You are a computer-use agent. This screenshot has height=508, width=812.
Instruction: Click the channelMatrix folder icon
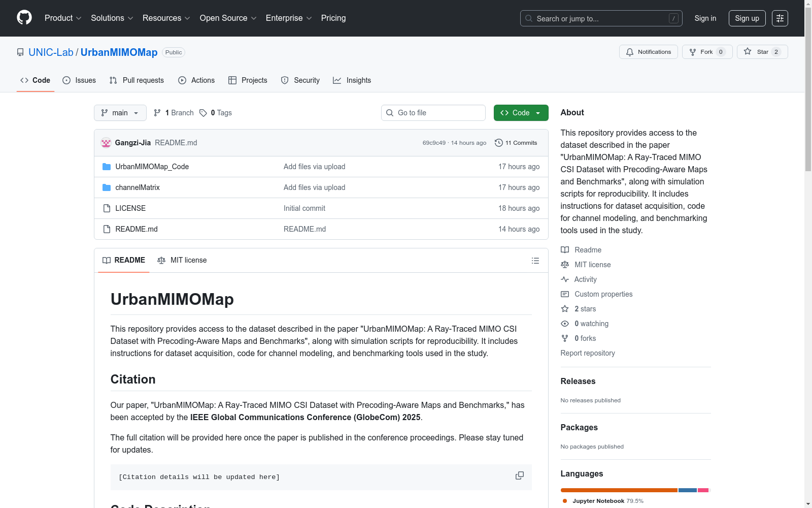pyautogui.click(x=107, y=187)
